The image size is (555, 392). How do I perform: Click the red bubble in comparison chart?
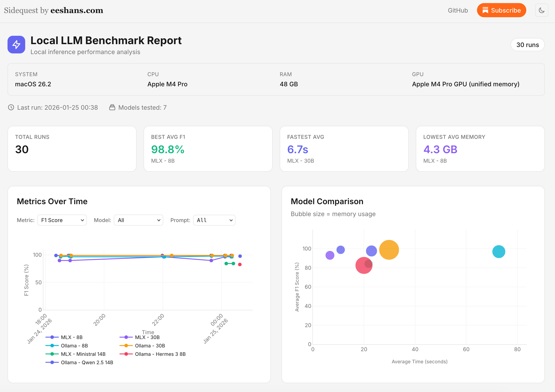362,266
